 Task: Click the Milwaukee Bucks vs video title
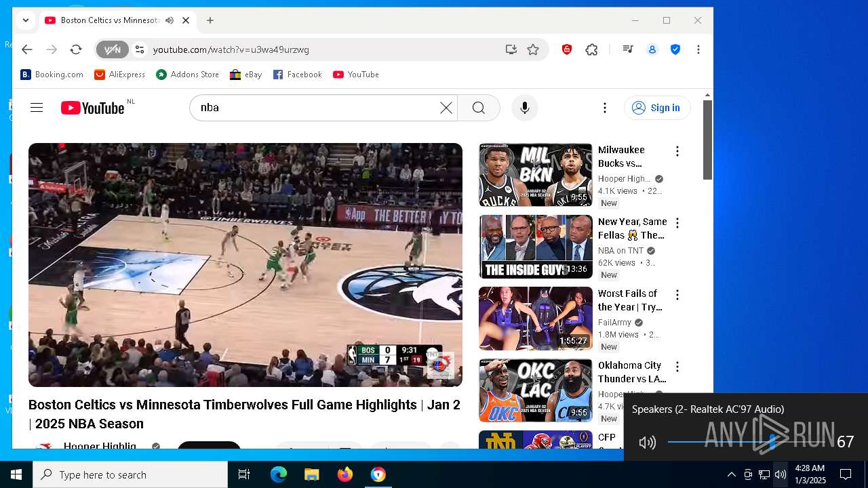pyautogui.click(x=622, y=157)
